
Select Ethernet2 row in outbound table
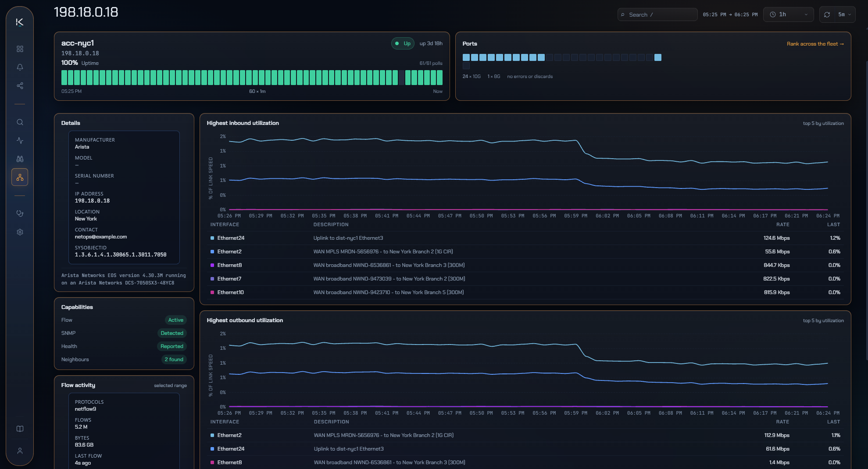[525, 435]
